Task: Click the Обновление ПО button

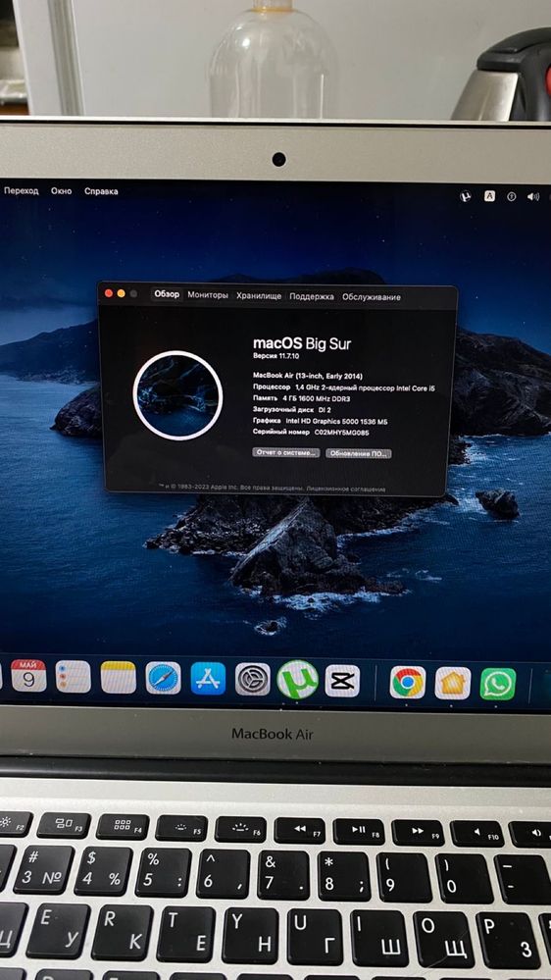Action: tap(359, 453)
